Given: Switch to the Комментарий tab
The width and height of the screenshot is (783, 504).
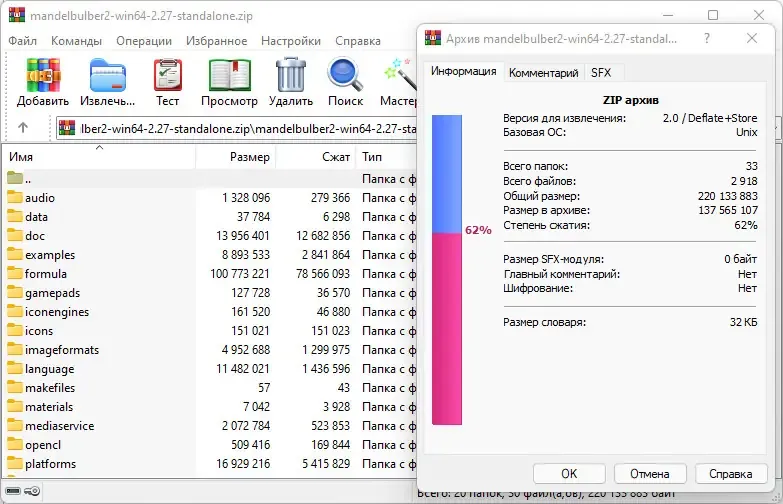Looking at the screenshot, I should tap(543, 73).
